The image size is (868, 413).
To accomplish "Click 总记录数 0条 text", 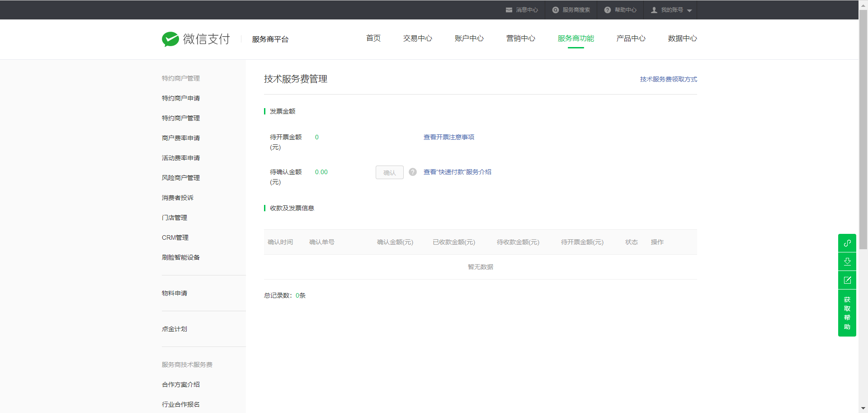I will point(285,295).
